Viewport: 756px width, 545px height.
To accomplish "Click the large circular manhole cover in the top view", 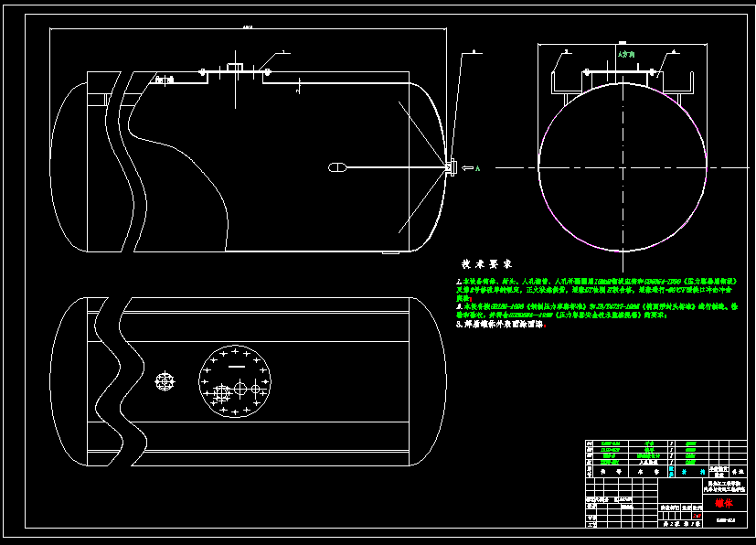I will (x=235, y=381).
